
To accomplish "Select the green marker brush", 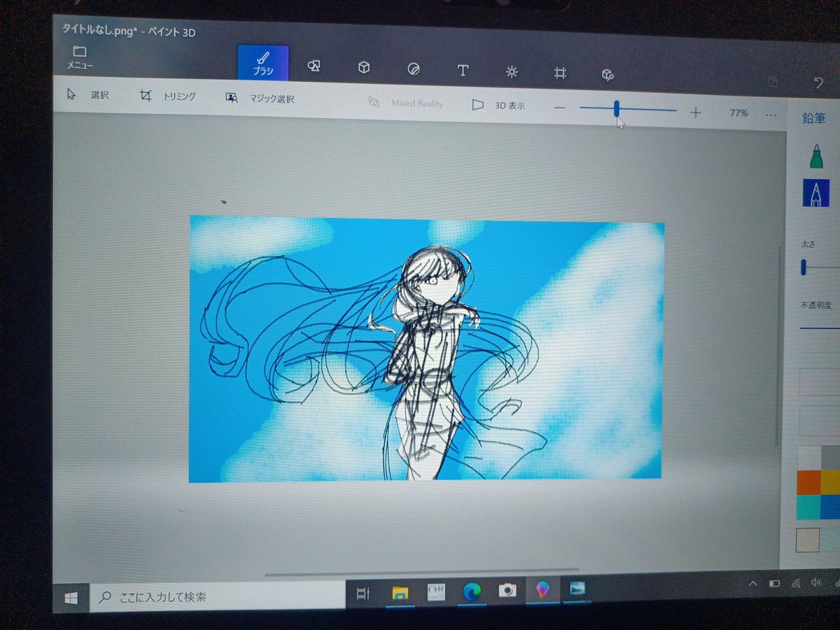I will 815,156.
